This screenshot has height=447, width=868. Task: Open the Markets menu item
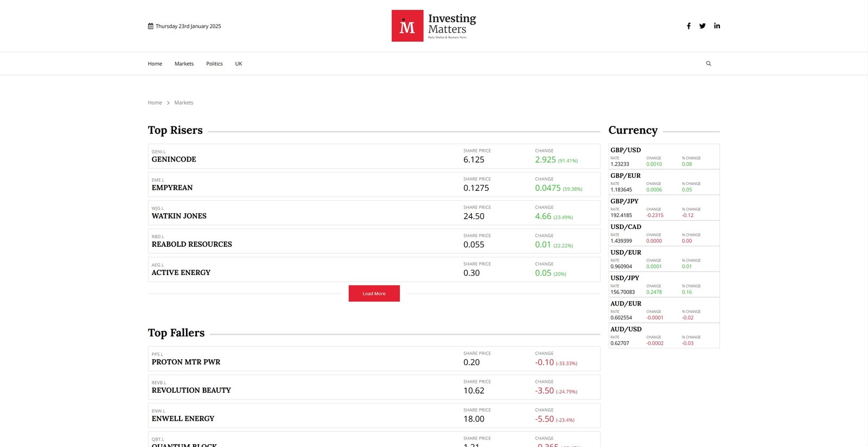(x=184, y=64)
